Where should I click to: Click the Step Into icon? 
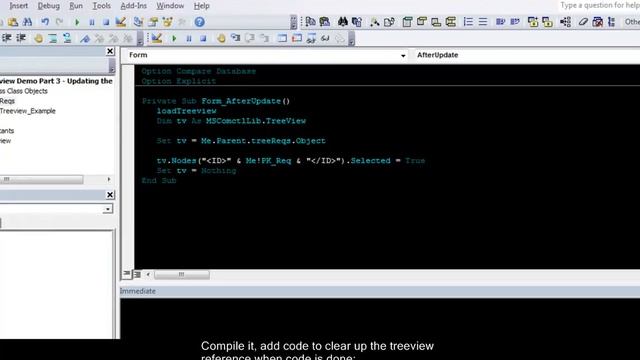click(x=236, y=38)
